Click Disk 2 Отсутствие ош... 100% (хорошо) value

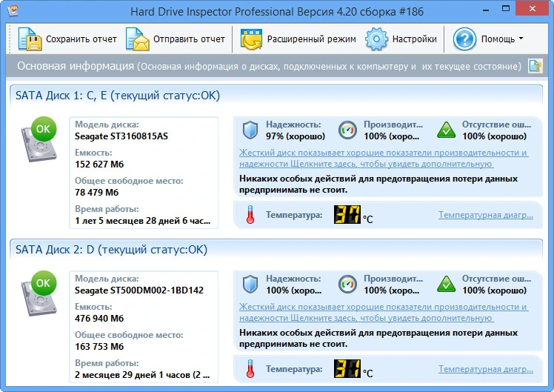click(x=494, y=290)
